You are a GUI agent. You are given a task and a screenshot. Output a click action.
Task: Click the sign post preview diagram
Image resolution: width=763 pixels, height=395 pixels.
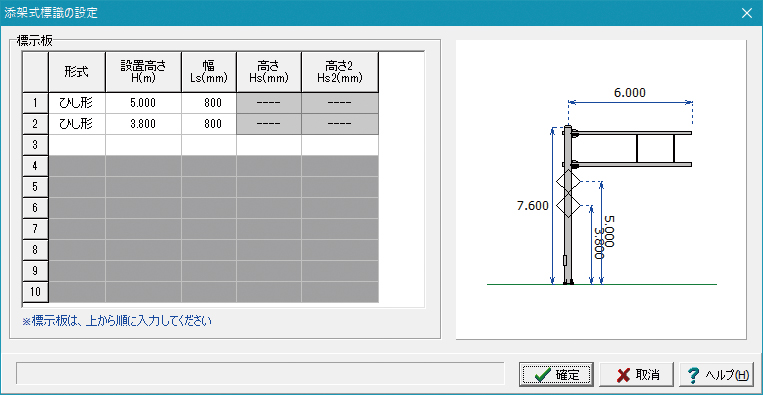point(601,190)
